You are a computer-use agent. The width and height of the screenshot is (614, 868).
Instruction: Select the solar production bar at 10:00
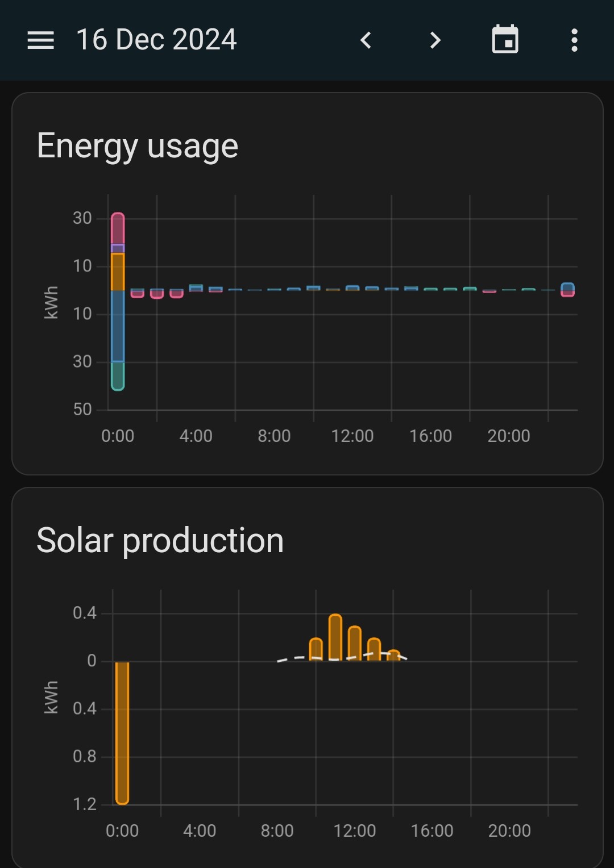click(316, 649)
